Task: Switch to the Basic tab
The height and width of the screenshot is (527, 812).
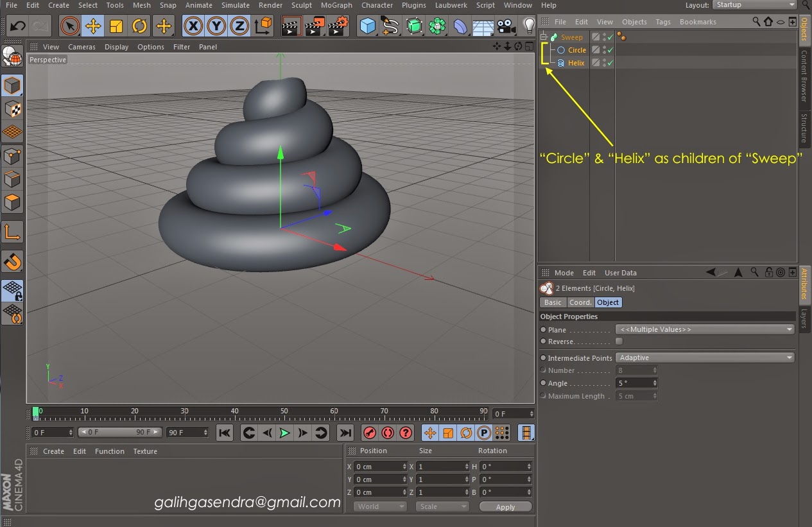Action: click(553, 302)
